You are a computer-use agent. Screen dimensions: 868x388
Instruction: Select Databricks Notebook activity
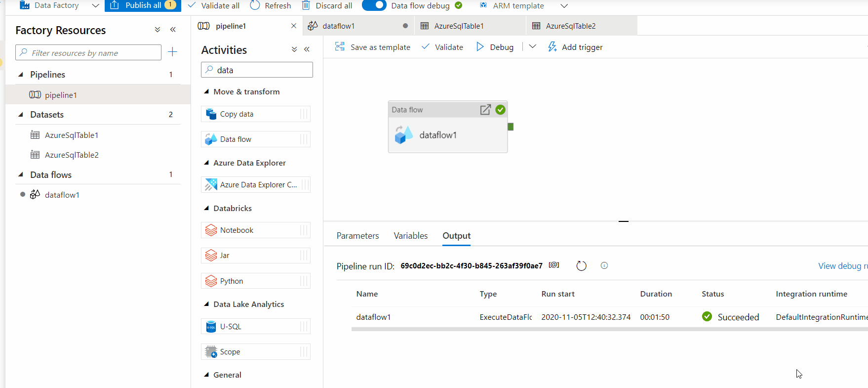(256, 230)
